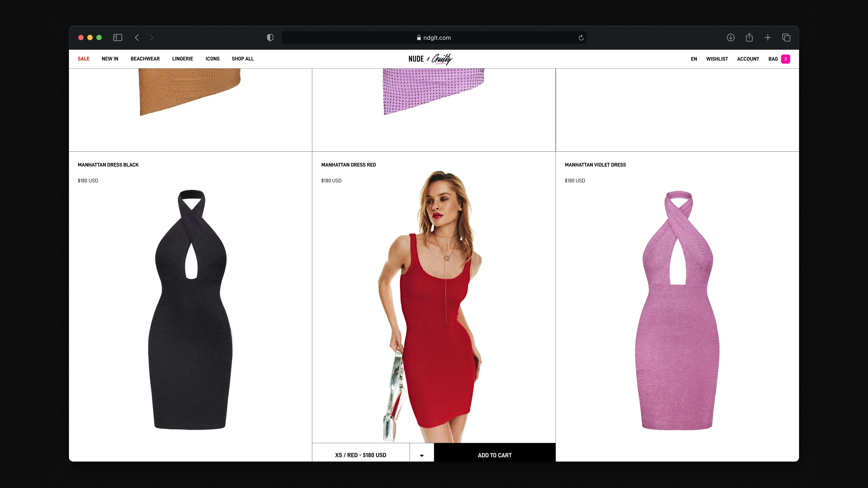The image size is (868, 488).
Task: Open the BAG with 2 items
Action: [779, 59]
